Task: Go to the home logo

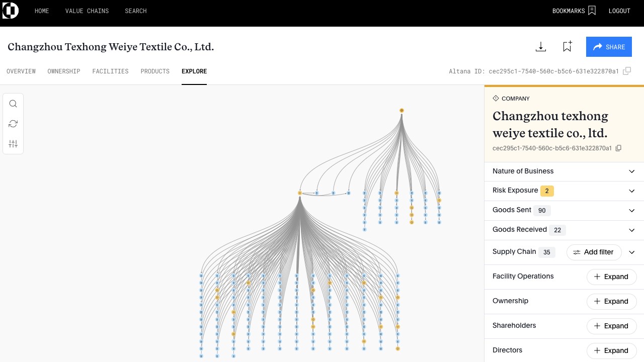Action: click(11, 11)
